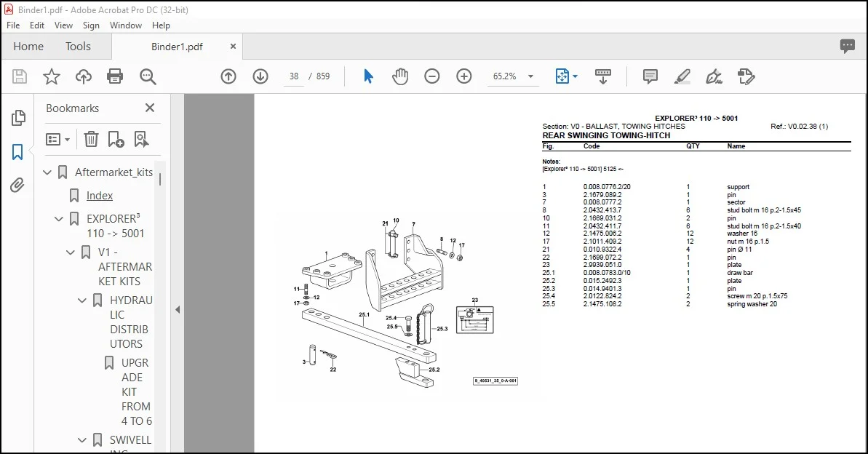
Task: Open the Sign menu
Action: 91,25
